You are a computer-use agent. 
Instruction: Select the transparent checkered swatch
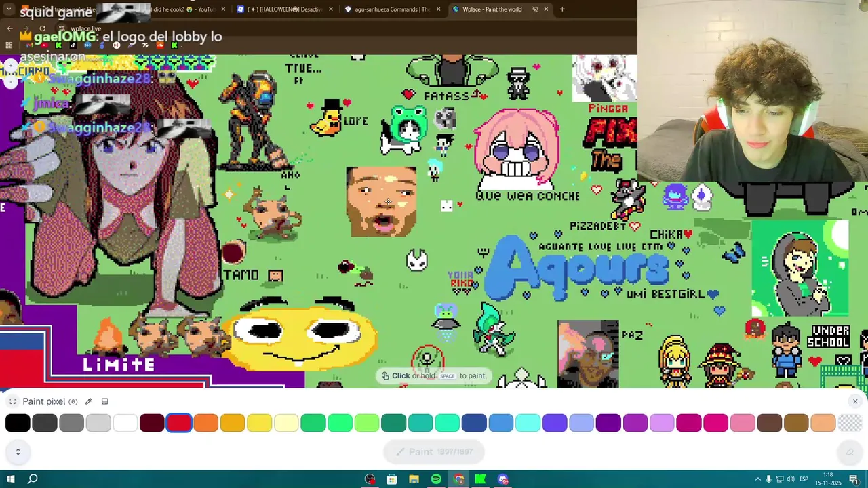click(850, 423)
